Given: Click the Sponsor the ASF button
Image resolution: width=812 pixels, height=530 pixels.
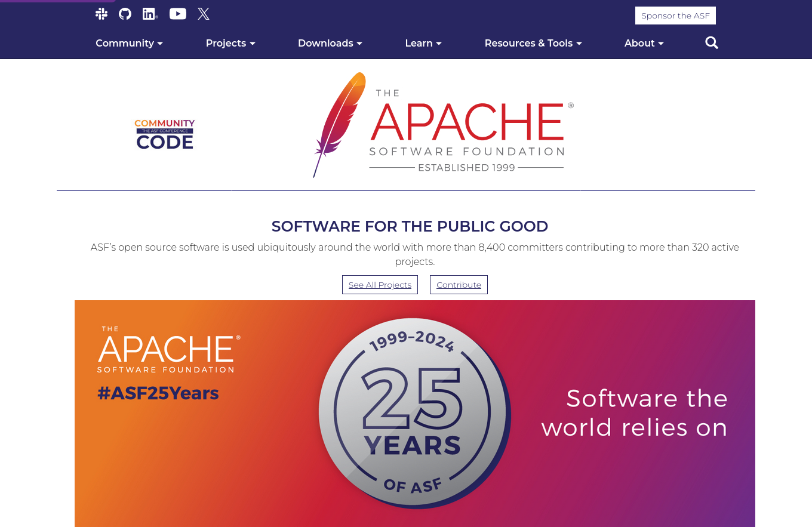Looking at the screenshot, I should point(675,16).
